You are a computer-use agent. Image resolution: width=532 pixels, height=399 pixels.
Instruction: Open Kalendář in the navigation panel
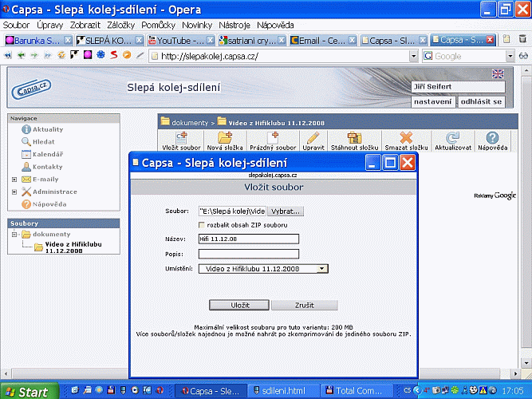[x=47, y=154]
